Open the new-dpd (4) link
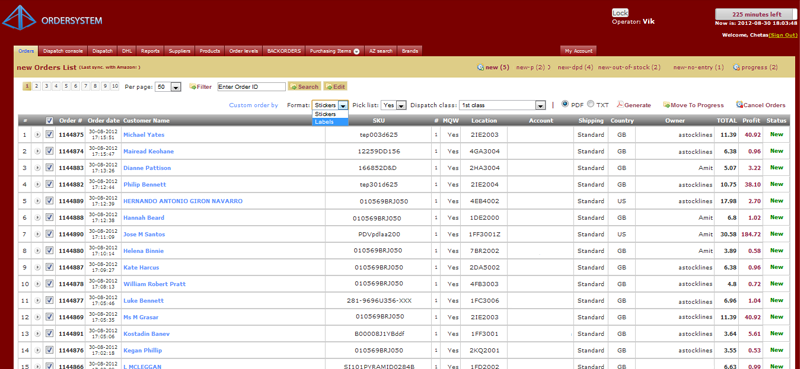 click(576, 67)
